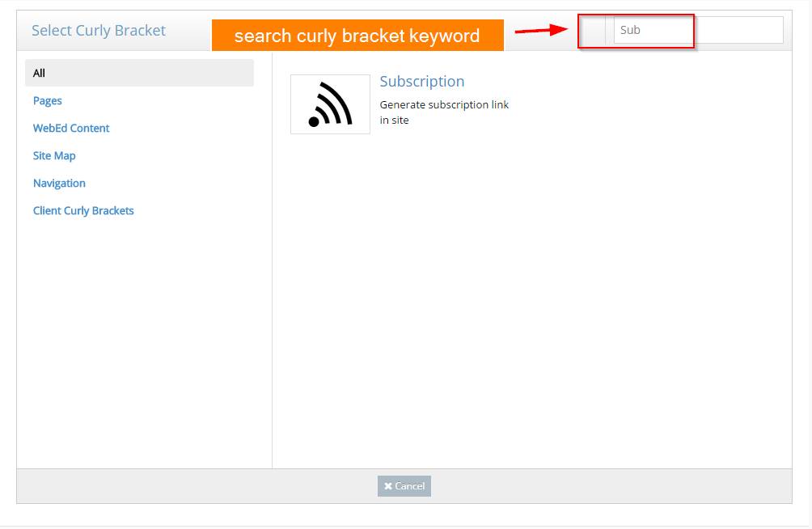Screen dimensions: 812x529
Task: Choose the Navigation category
Action: 59,184
